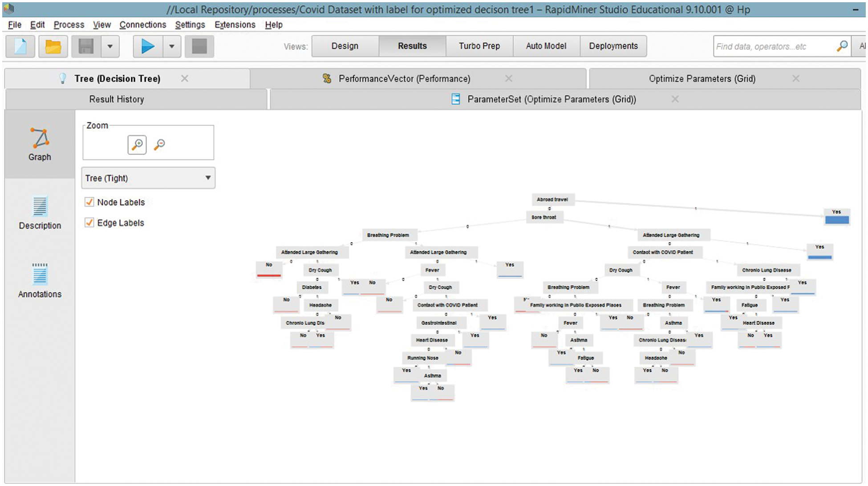Click the blue Yes leaf color bar
This screenshot has width=868, height=486.
coord(837,220)
